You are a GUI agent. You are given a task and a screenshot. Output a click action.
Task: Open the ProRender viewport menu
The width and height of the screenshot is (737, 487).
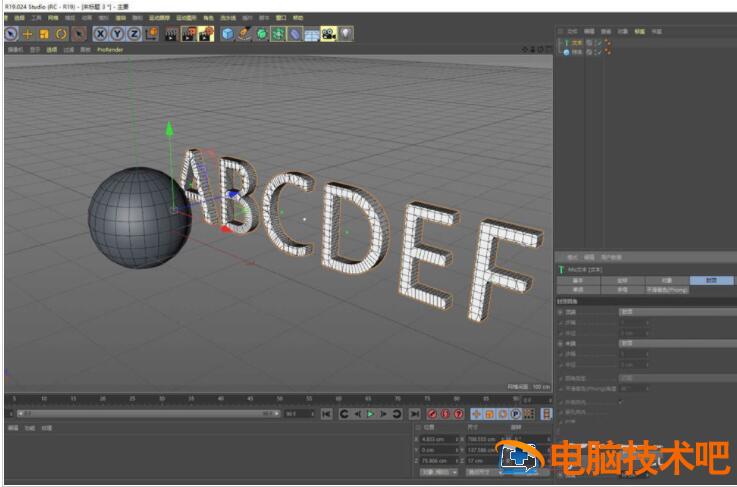[110, 49]
